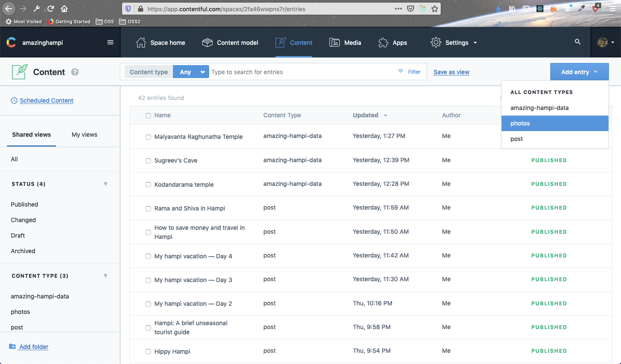Click the Add folder icon
The height and width of the screenshot is (364, 621).
pos(13,347)
